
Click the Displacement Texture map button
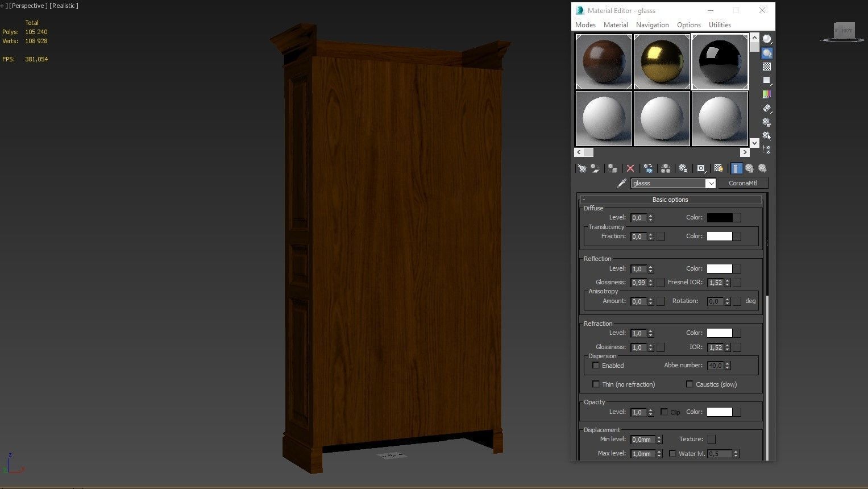[x=711, y=440]
